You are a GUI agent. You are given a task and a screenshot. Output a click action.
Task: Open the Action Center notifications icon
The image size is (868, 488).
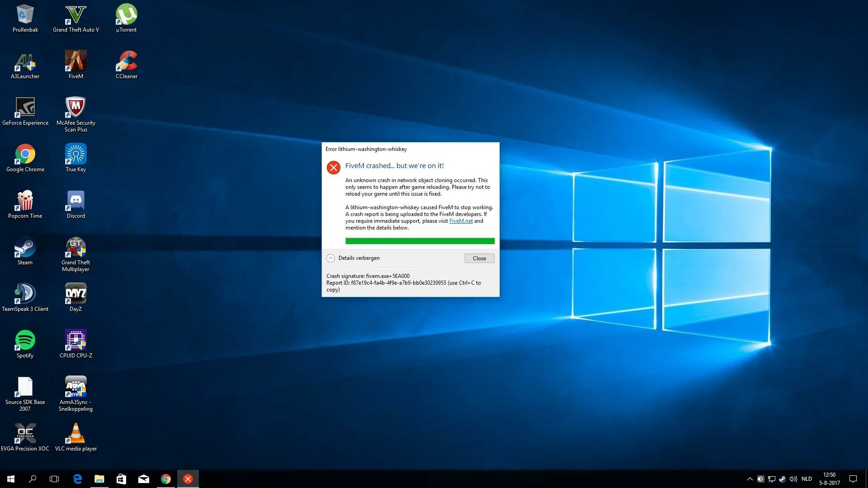pos(853,479)
